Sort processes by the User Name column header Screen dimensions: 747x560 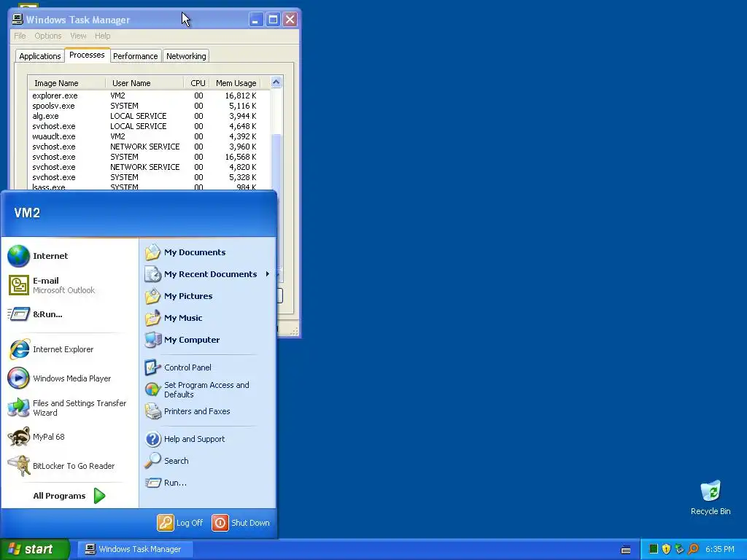point(144,83)
